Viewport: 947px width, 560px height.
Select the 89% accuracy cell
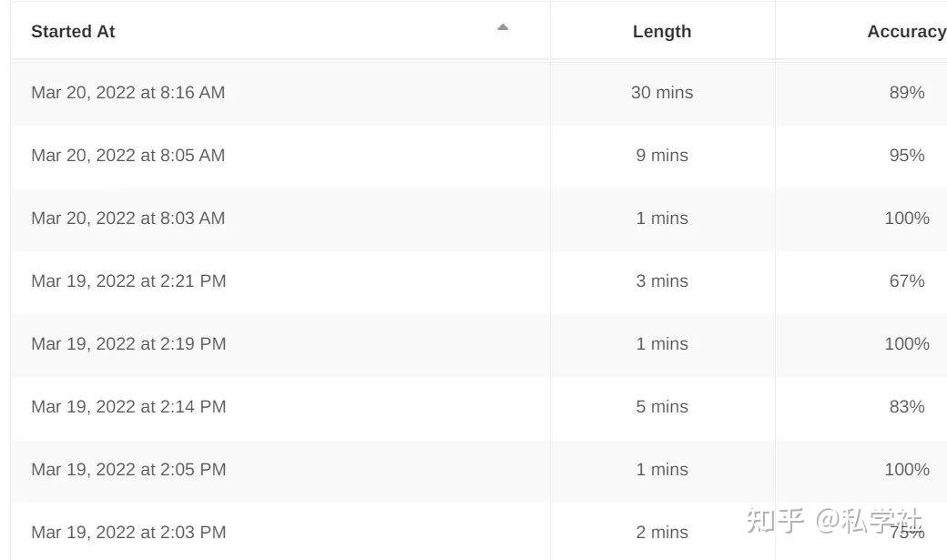point(907,92)
